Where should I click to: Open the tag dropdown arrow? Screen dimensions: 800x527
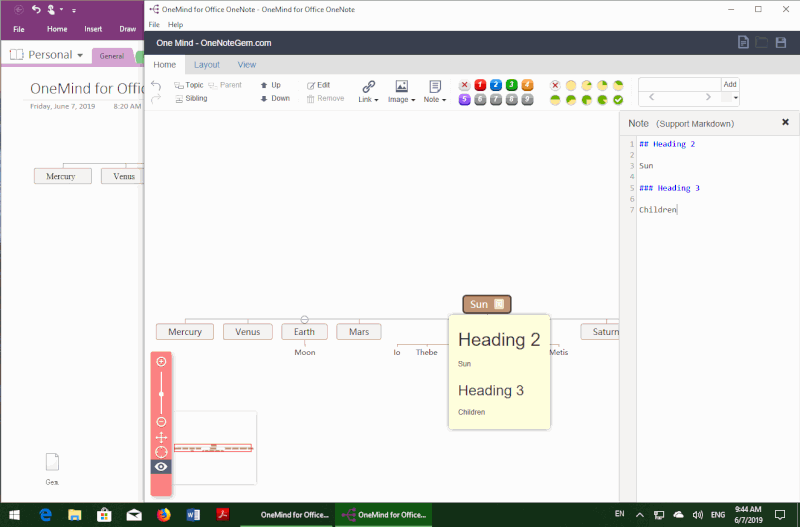(735, 97)
